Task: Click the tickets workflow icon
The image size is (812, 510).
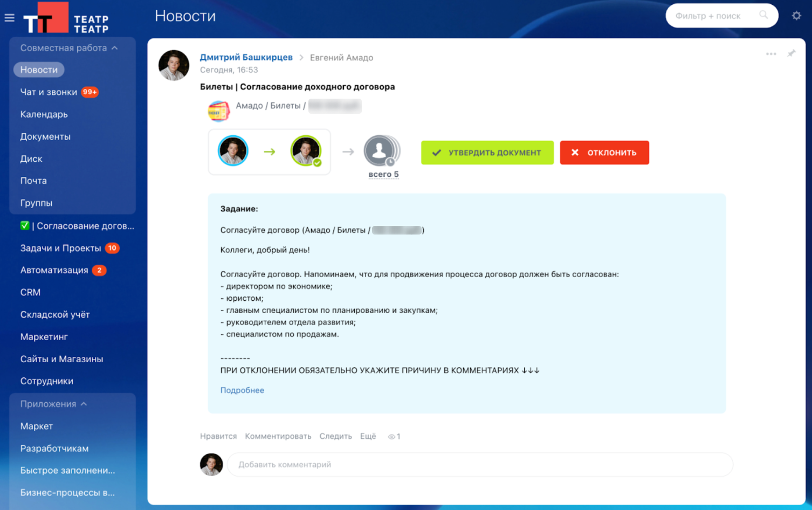Action: 218,112
